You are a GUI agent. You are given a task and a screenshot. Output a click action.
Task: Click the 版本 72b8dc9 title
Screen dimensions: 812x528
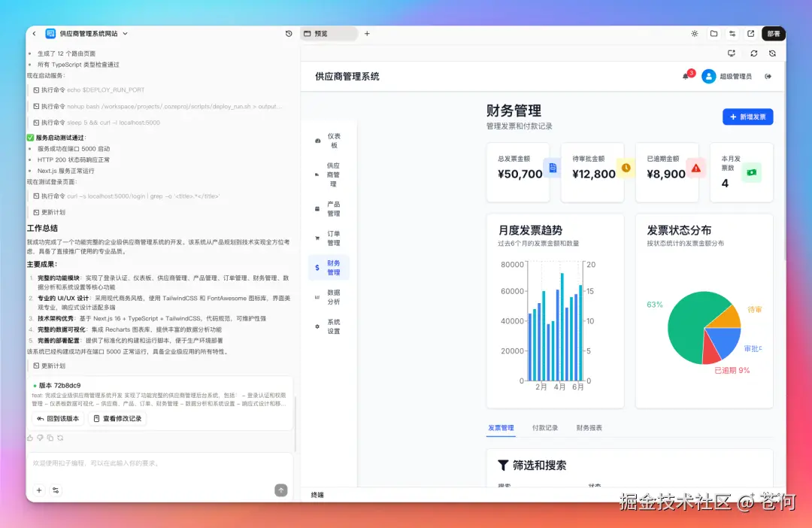click(x=59, y=386)
